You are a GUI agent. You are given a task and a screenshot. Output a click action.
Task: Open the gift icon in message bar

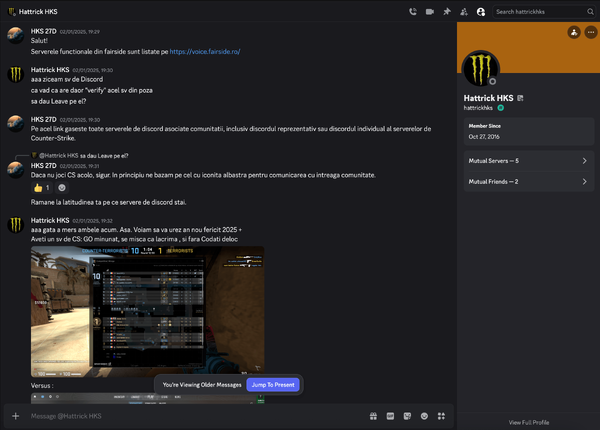click(373, 416)
